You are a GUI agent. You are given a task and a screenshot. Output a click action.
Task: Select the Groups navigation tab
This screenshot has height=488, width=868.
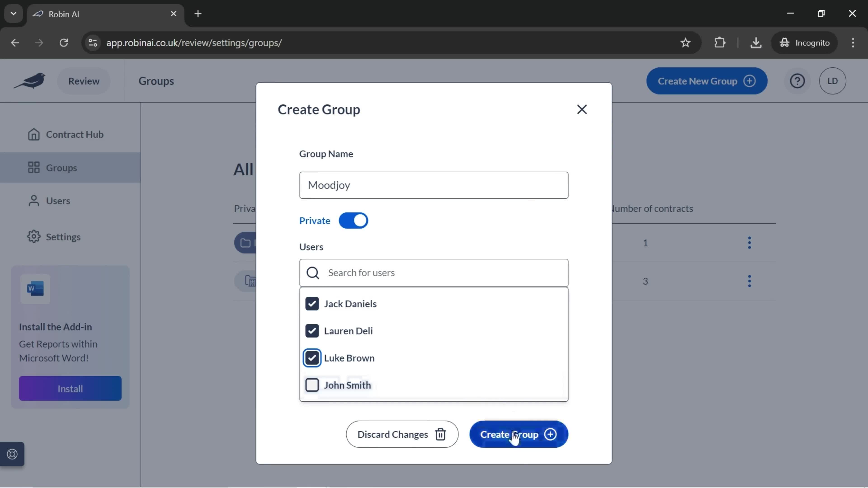[62, 167]
